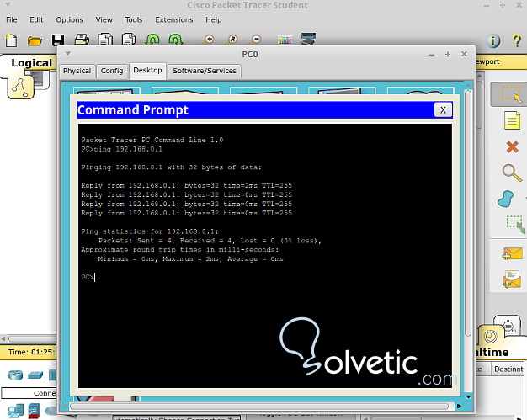Click the PC0 vertical scrollbar
Image resolution: width=527 pixels, height=420 pixels.
click(x=468, y=213)
